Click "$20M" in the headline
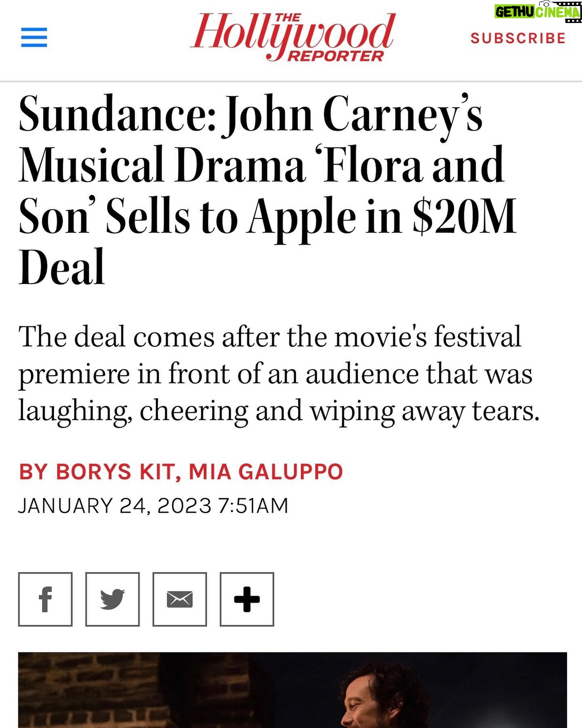This screenshot has height=728, width=582. coord(464,217)
